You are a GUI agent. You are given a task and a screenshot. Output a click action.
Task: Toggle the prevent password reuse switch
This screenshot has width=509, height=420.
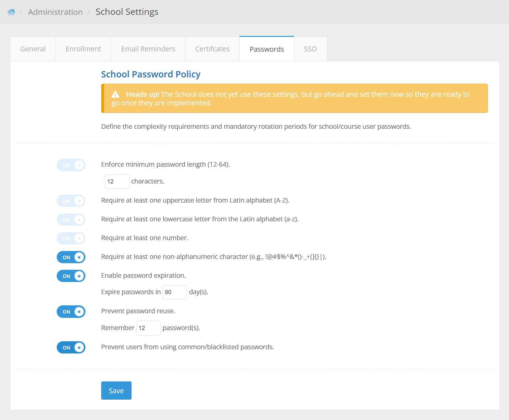point(71,312)
